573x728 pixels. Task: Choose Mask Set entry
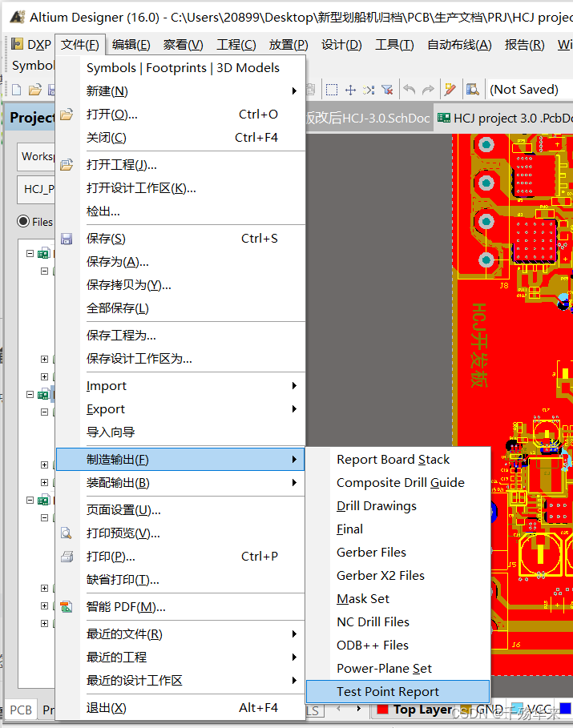[397, 599]
